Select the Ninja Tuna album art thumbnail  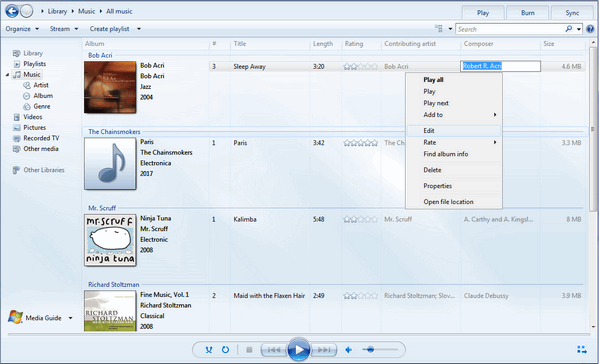tap(110, 240)
